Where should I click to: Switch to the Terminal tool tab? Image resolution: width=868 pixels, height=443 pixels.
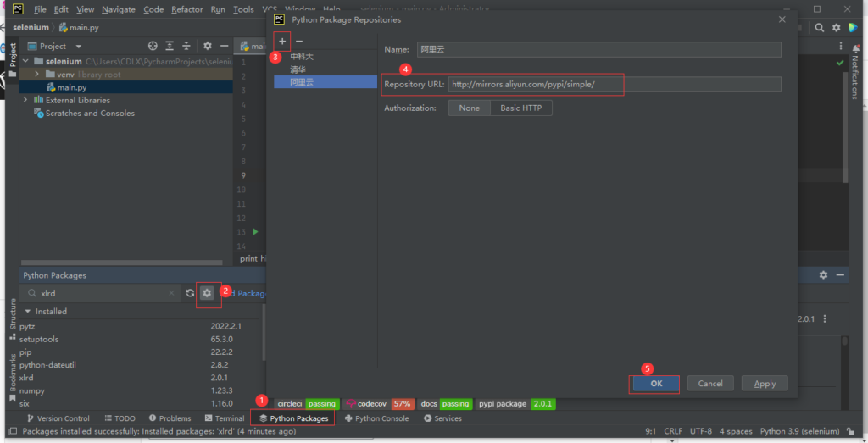click(222, 418)
